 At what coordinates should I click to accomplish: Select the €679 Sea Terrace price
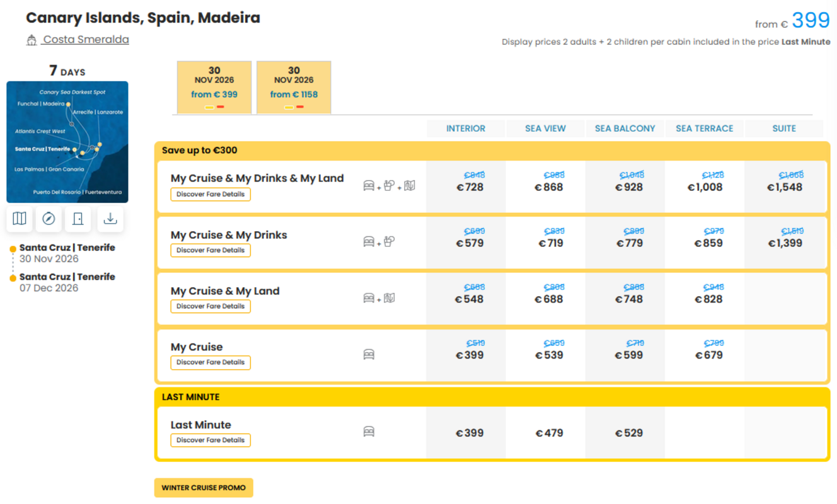[x=708, y=355]
